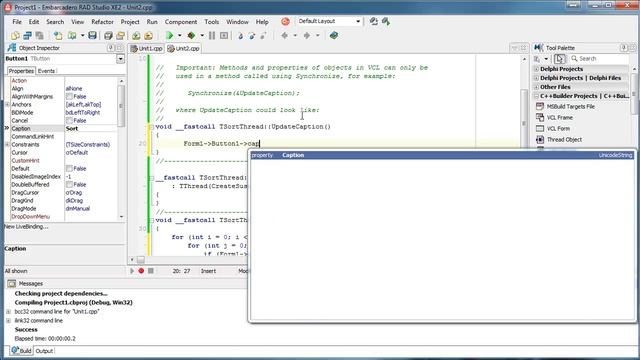Screen dimensions: 640x360
Task: Click the red circular icon beside Help
Action: 285,21
